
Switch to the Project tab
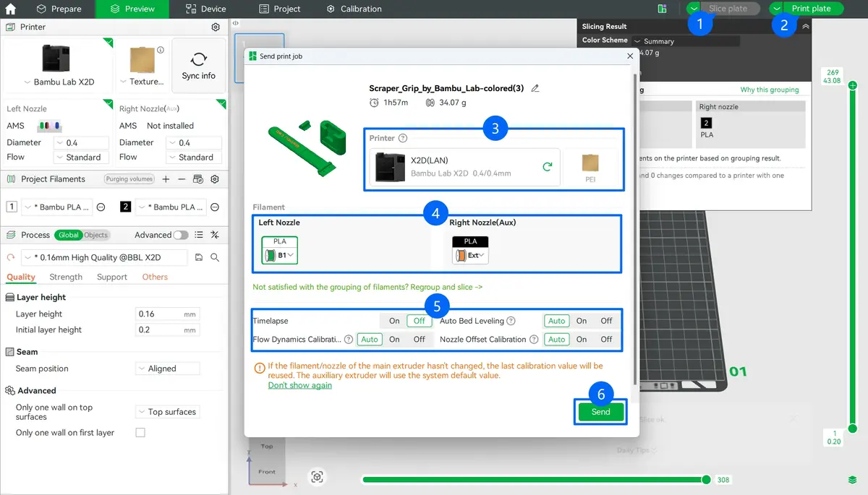pyautogui.click(x=279, y=9)
